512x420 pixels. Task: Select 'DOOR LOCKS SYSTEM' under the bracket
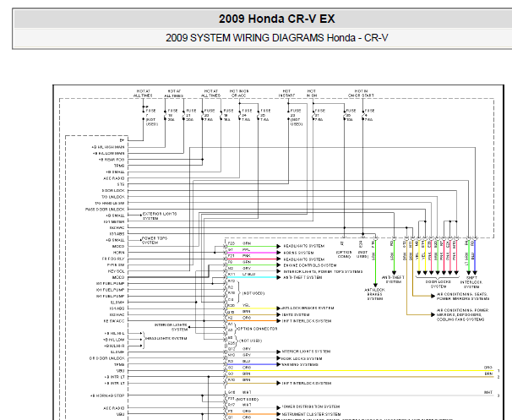pos(438,284)
